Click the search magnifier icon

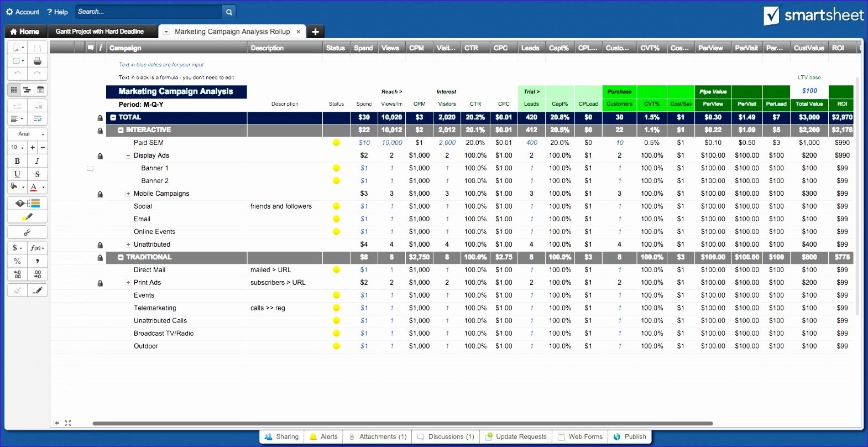pos(229,12)
